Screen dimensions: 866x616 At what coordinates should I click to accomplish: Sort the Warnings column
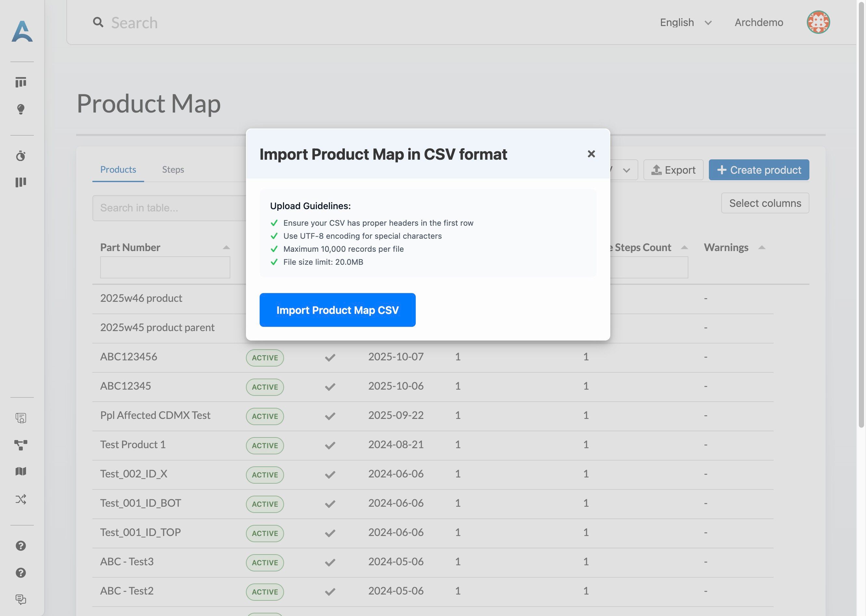click(761, 248)
